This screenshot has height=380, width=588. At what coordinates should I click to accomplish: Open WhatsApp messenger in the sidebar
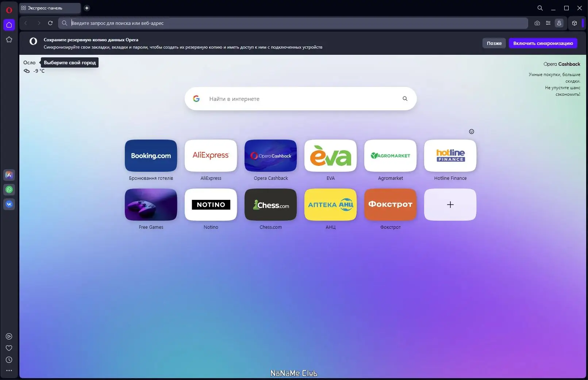[9, 190]
